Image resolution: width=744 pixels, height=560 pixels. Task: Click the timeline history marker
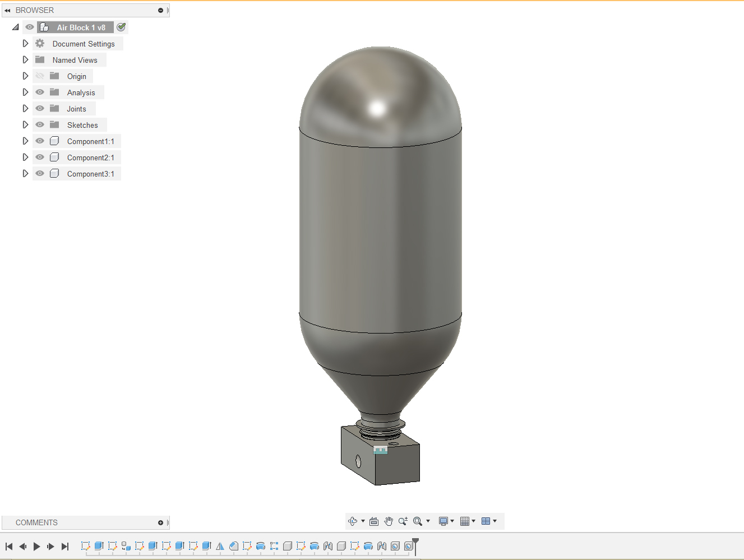[415, 547]
